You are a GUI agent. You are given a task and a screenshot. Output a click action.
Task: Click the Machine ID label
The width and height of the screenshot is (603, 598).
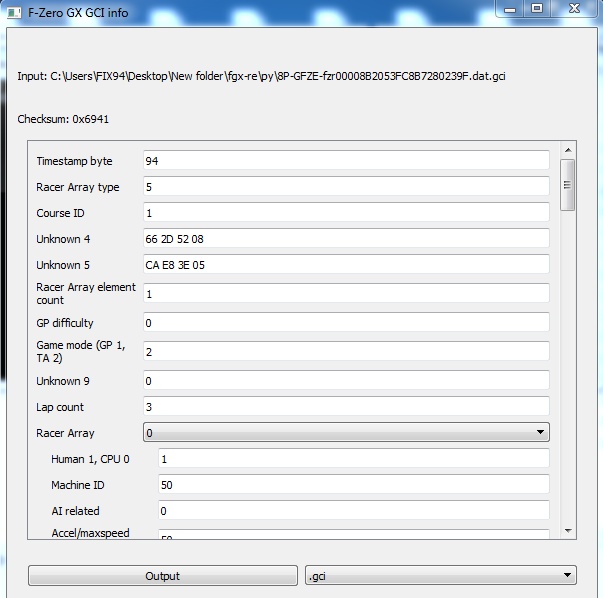tap(78, 485)
